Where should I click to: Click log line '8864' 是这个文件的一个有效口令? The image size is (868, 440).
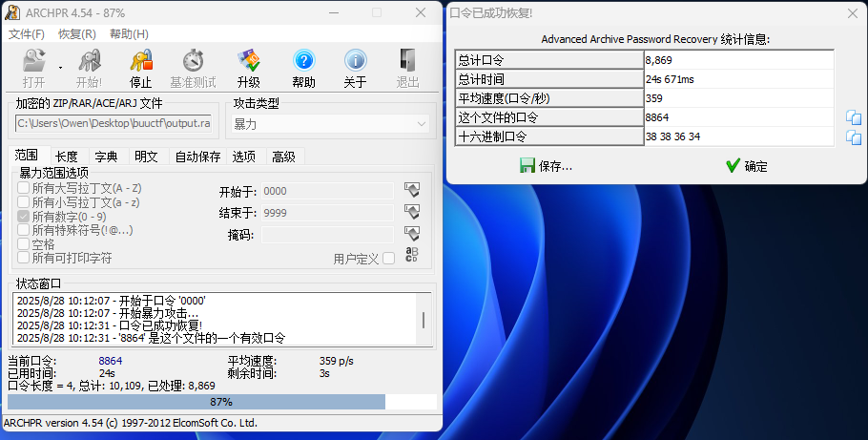[x=151, y=338]
